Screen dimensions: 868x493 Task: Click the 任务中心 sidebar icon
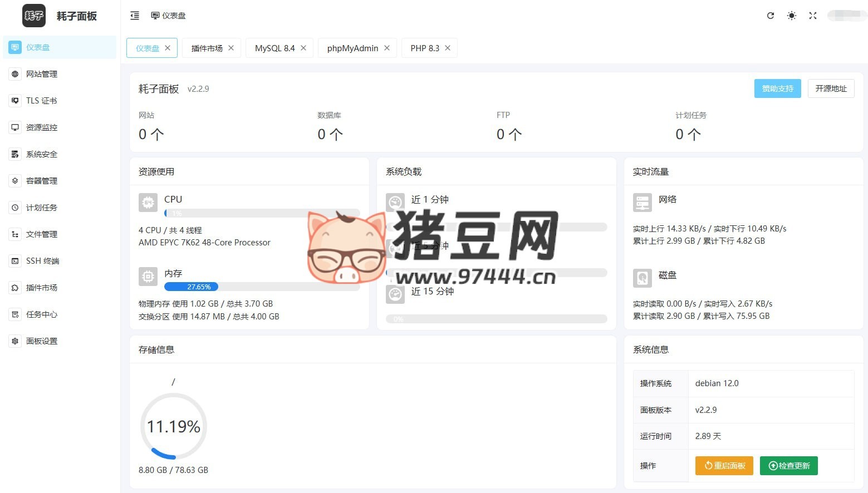15,314
